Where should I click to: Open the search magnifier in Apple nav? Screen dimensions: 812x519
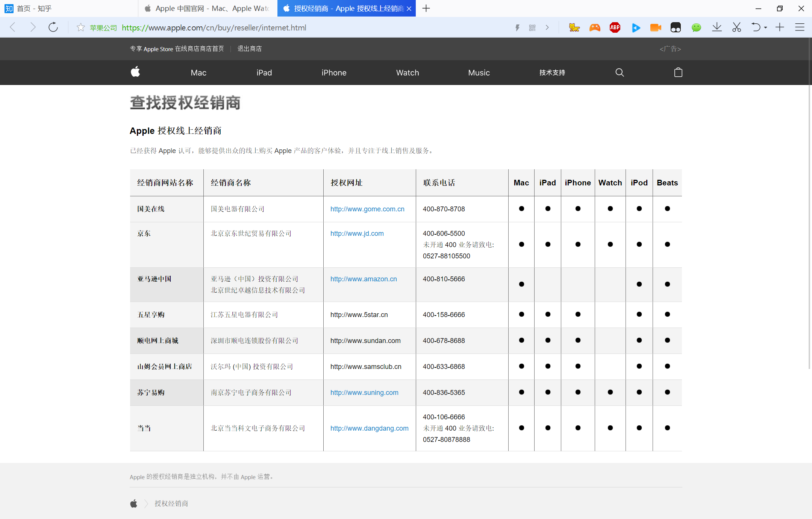click(x=620, y=73)
